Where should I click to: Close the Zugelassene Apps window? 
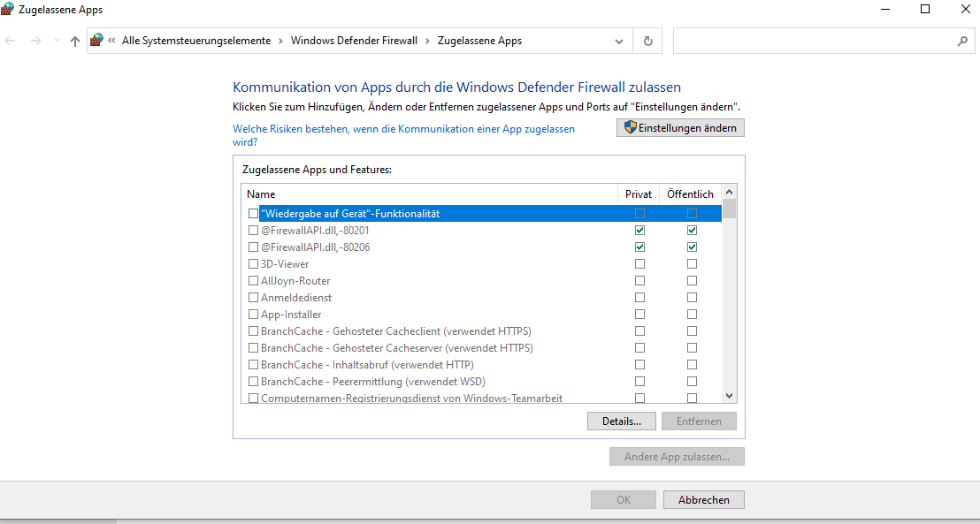[x=965, y=10]
